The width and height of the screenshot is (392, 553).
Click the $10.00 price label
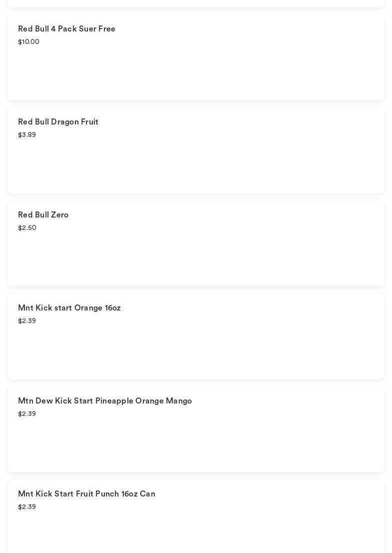click(28, 42)
